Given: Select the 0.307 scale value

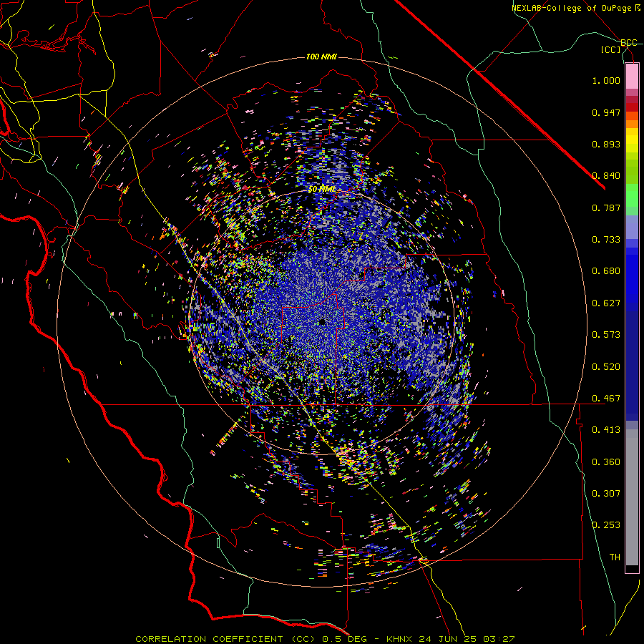Looking at the screenshot, I should click(x=606, y=493).
